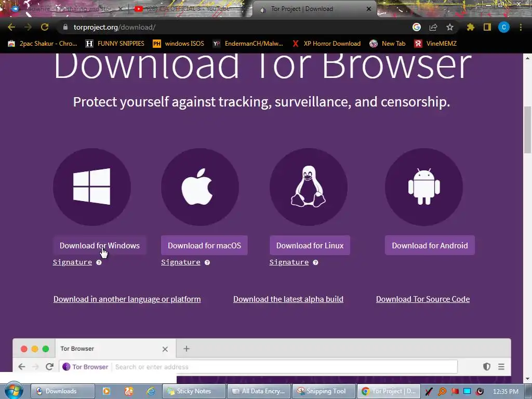Click page vertical scrollbar thumb
Viewport: 532px width, 399px height.
tap(528, 129)
